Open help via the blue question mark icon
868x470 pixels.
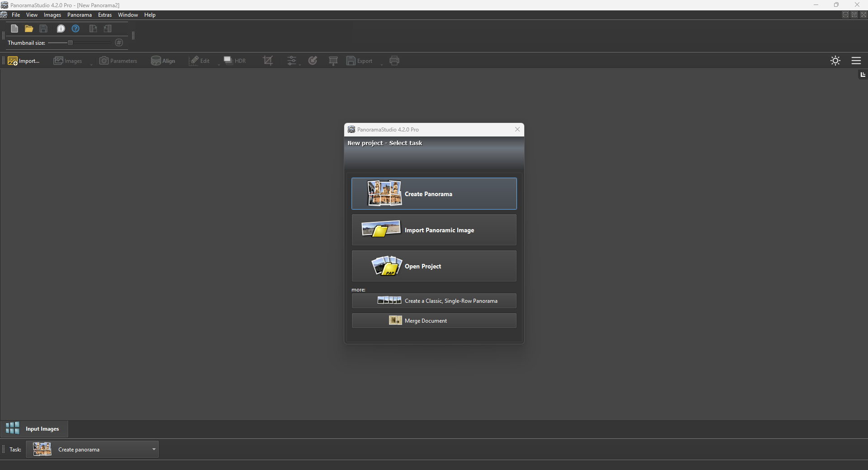click(76, 29)
